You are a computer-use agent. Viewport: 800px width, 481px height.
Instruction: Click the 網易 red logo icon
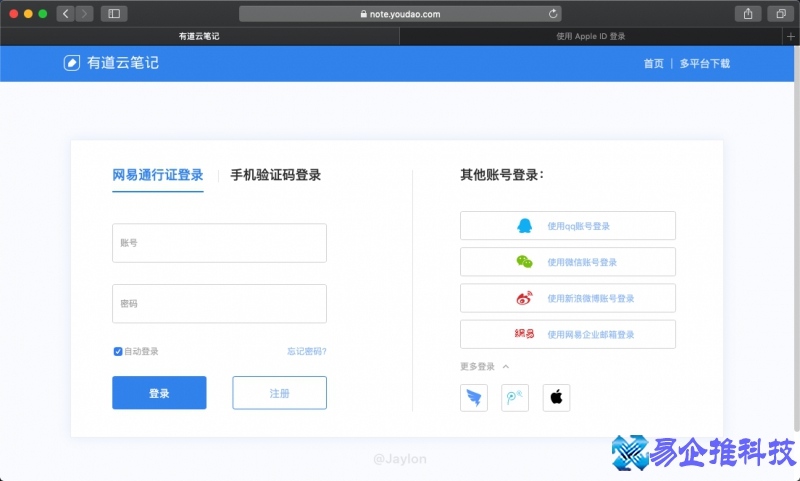524,334
